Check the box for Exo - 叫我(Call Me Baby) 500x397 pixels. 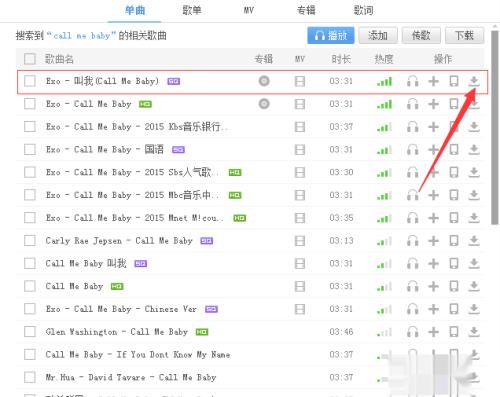pyautogui.click(x=30, y=81)
